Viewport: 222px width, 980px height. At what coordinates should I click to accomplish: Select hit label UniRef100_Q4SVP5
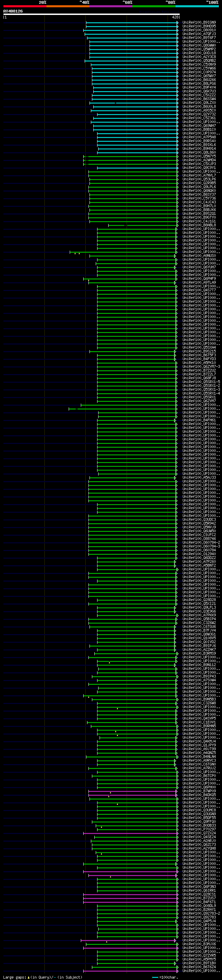tap(199, 718)
